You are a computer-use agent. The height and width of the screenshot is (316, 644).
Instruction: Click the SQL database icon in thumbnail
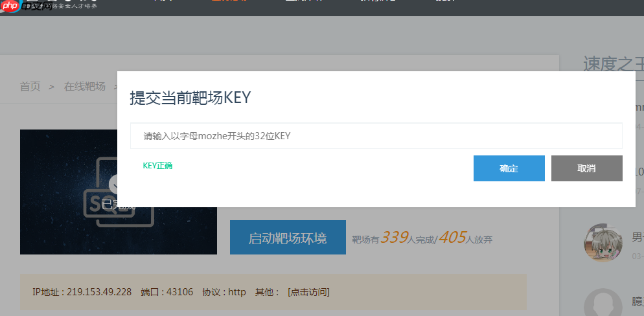click(x=119, y=192)
